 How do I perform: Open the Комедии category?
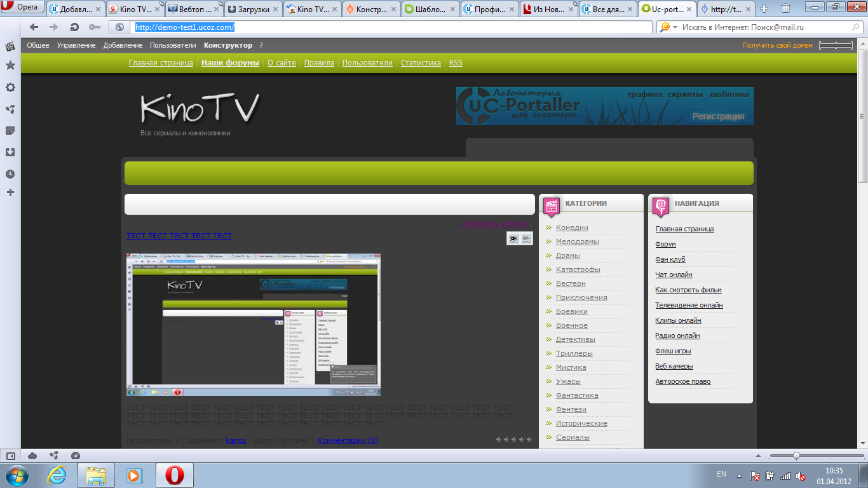pyautogui.click(x=572, y=227)
